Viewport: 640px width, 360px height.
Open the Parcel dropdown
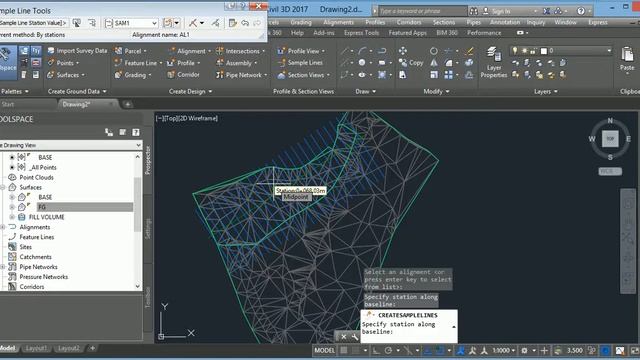[x=131, y=51]
